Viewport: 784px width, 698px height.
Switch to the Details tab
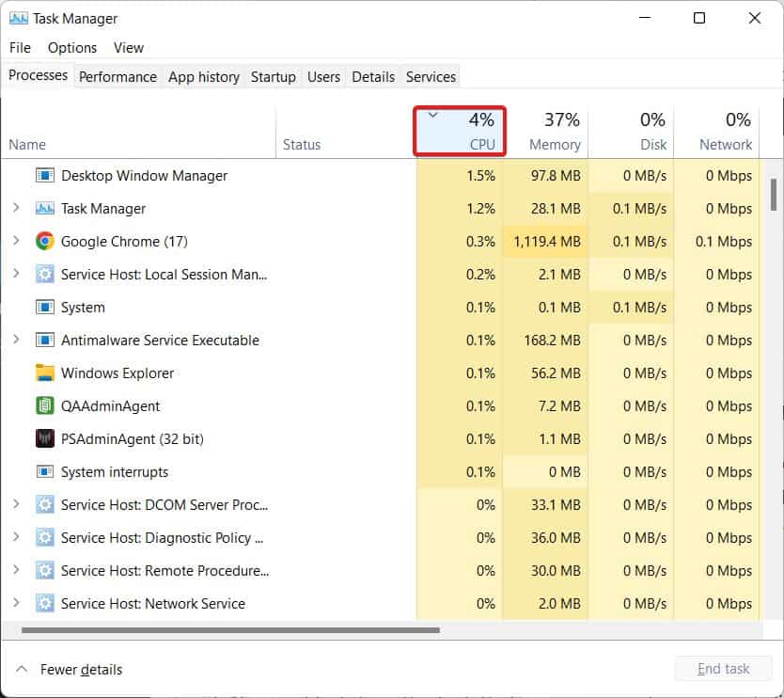click(373, 77)
